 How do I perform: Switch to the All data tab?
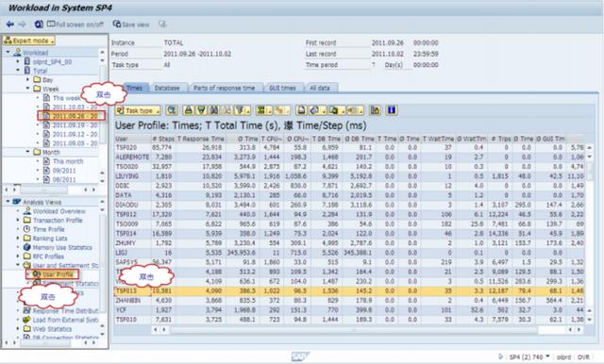tap(320, 88)
